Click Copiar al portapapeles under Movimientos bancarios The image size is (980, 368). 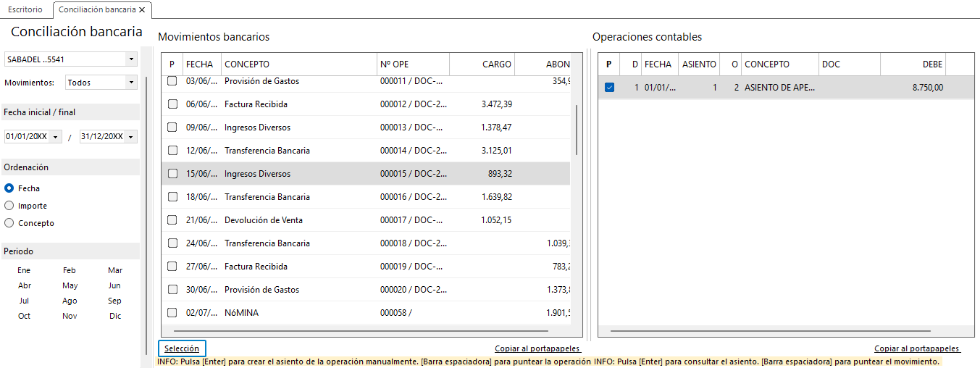click(537, 349)
